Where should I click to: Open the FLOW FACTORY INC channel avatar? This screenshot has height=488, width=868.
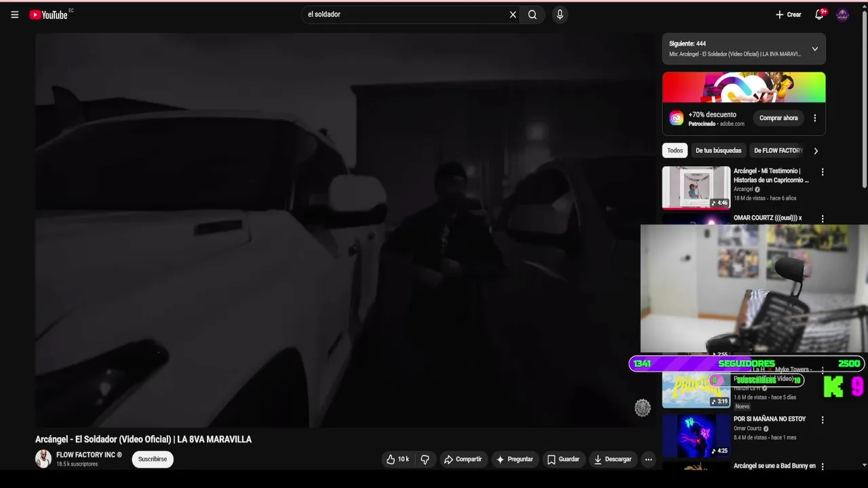click(43, 459)
